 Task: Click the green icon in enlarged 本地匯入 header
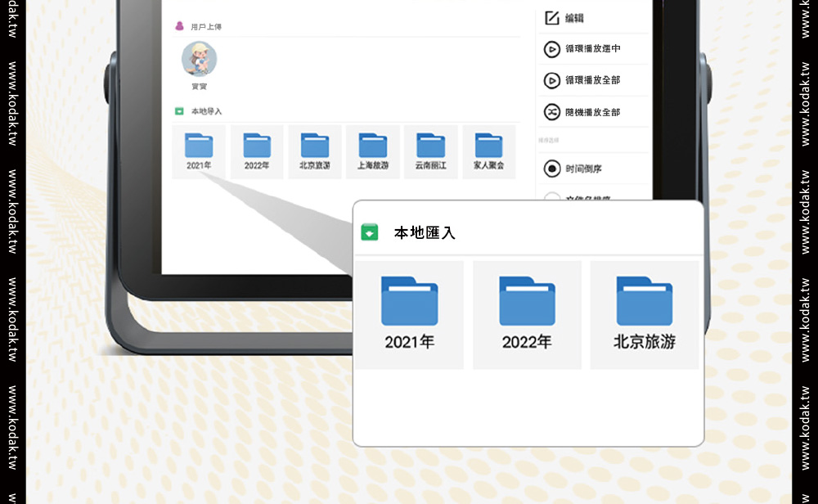(x=370, y=232)
